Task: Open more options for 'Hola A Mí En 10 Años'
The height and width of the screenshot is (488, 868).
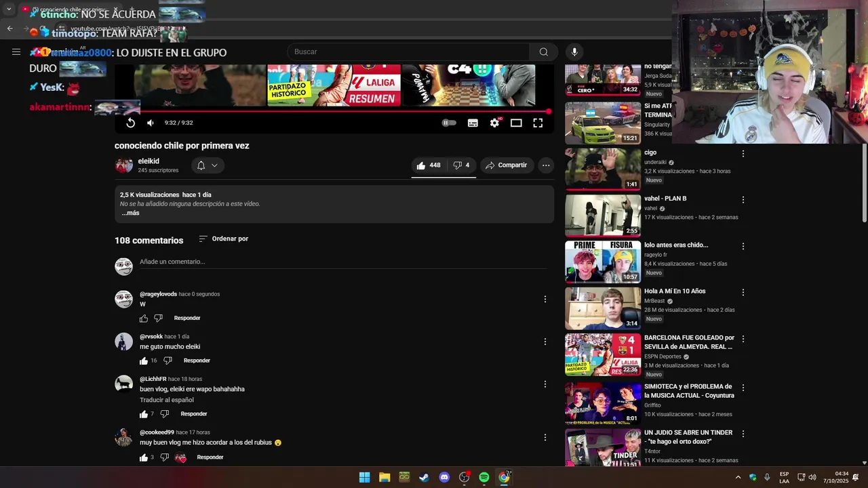Action: (743, 292)
